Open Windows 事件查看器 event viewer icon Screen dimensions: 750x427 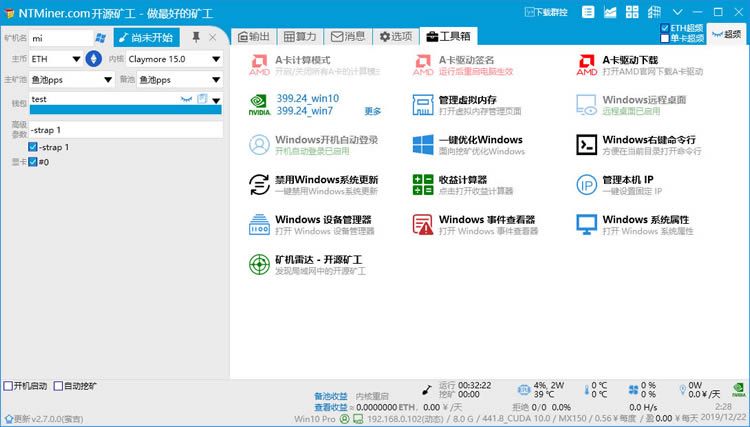[423, 225]
